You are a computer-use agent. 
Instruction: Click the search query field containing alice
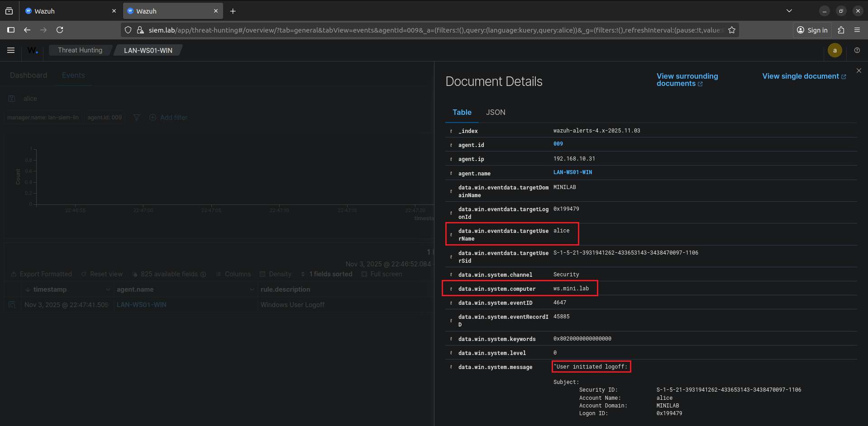click(226, 99)
